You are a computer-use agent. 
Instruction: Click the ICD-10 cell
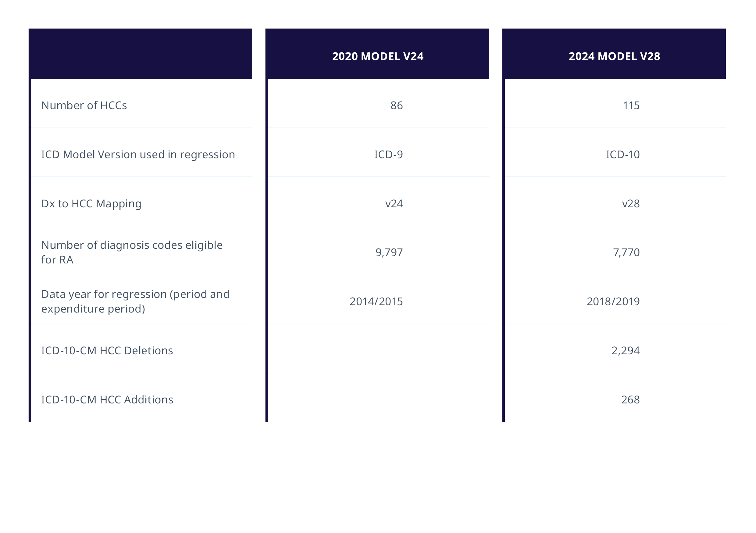623,155
